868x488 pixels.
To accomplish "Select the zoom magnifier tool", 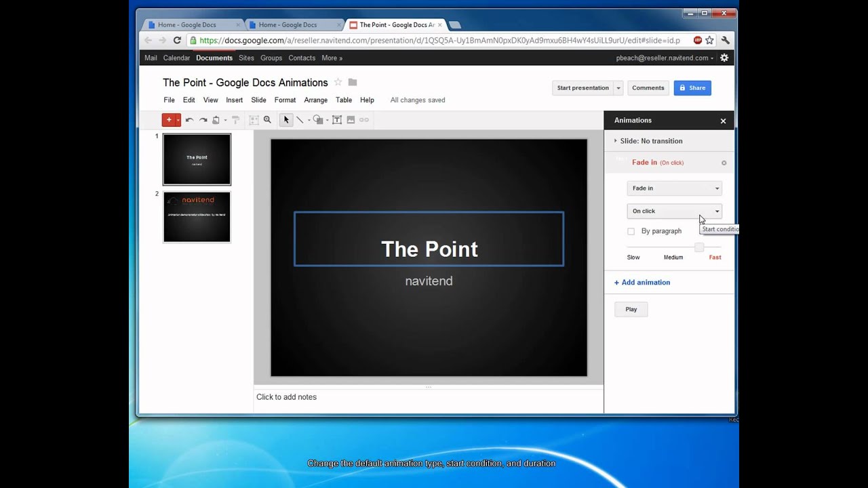I will click(267, 120).
